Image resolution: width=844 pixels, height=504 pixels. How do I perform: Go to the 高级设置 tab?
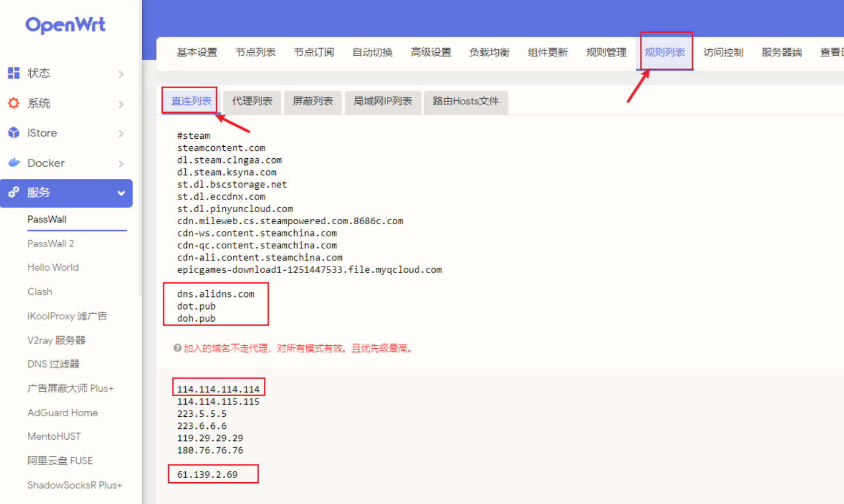coord(431,52)
